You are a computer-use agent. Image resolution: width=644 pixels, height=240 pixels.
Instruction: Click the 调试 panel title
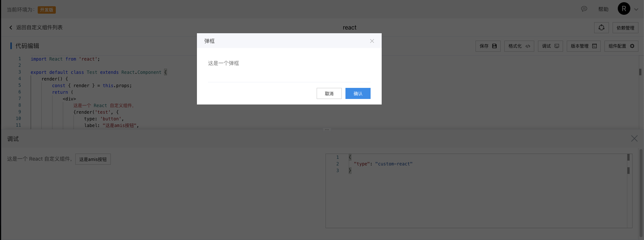[13, 139]
